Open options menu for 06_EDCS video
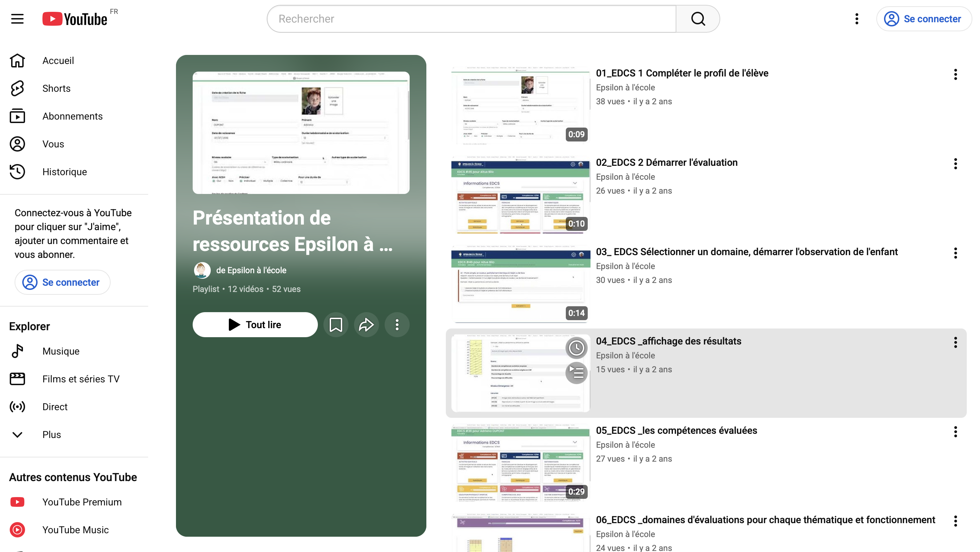This screenshot has width=980, height=552. tap(955, 521)
